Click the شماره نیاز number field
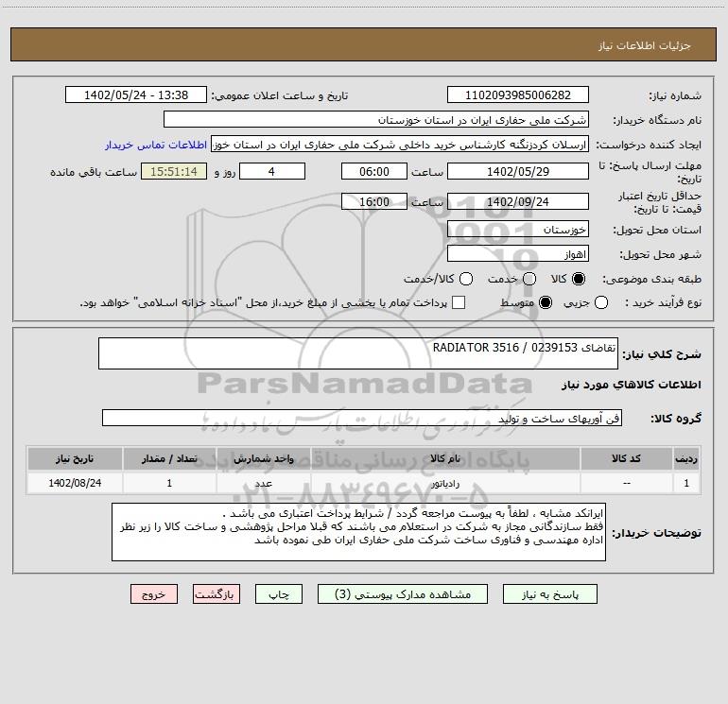Viewport: 728px width, 704px height. (x=518, y=95)
